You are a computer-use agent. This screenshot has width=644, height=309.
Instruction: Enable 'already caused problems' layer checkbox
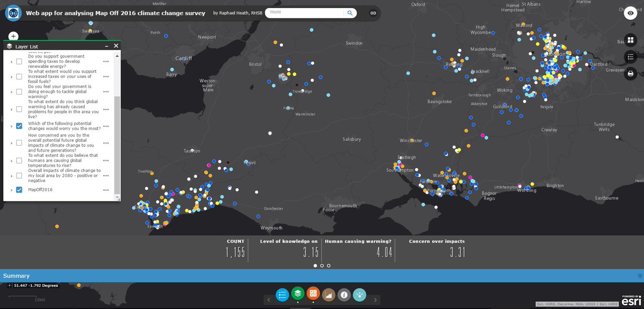pos(19,109)
